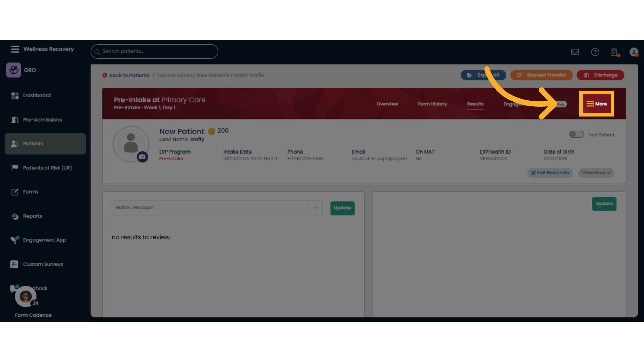Open Engagement App from the sidebar
The image size is (644, 362).
(x=45, y=240)
